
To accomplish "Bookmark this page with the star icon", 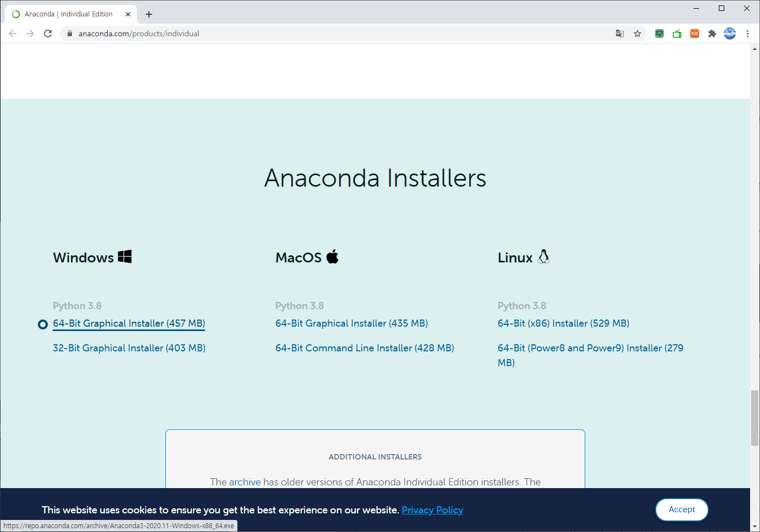I will click(637, 33).
